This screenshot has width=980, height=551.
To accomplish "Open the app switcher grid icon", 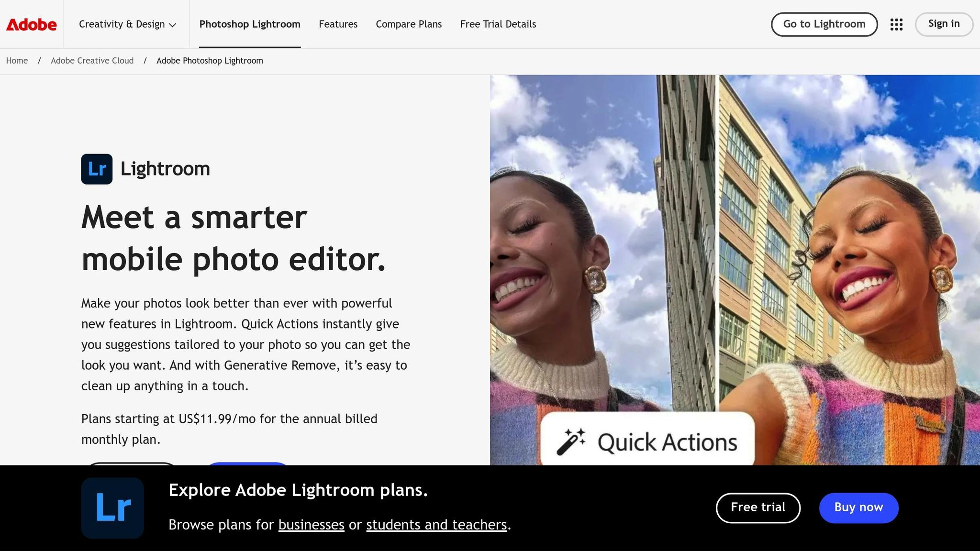I will coord(896,24).
